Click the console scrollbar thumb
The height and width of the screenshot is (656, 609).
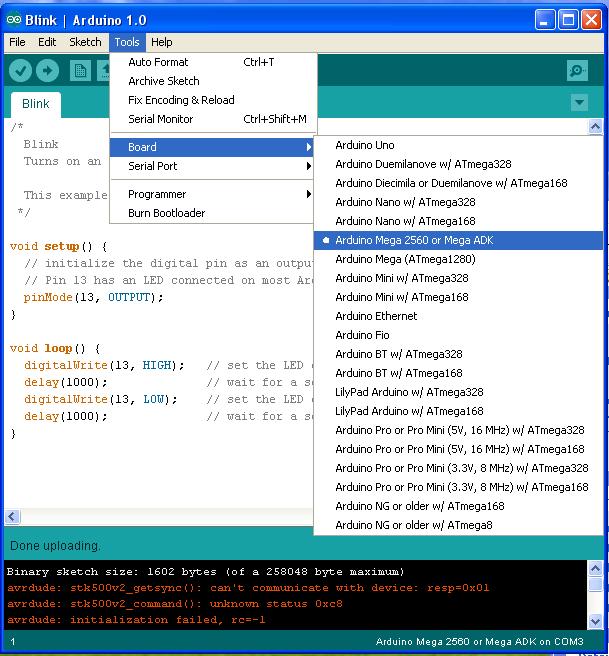tap(595, 584)
